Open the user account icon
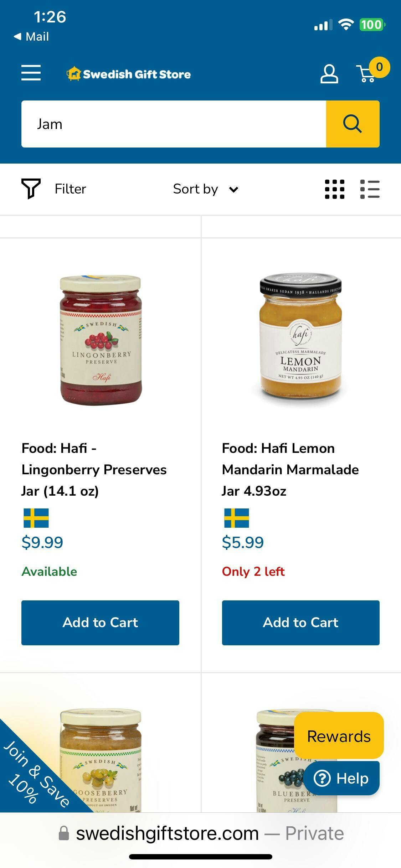401x868 pixels. (329, 74)
